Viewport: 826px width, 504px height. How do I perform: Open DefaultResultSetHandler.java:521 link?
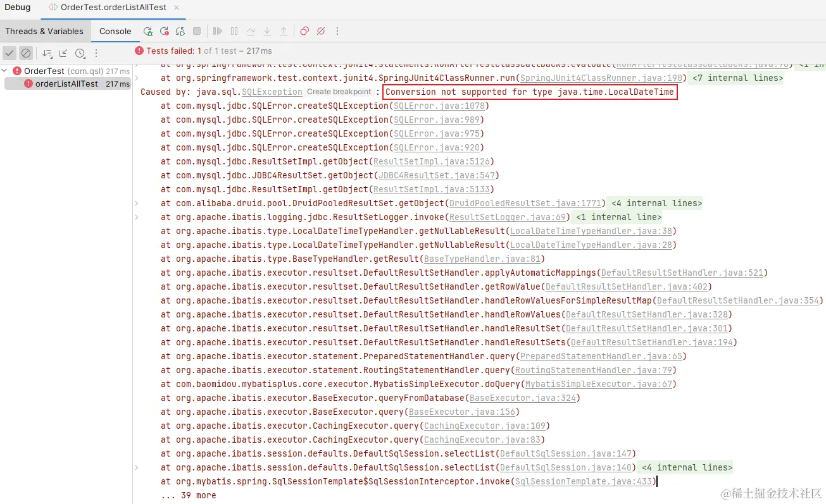[682, 273]
